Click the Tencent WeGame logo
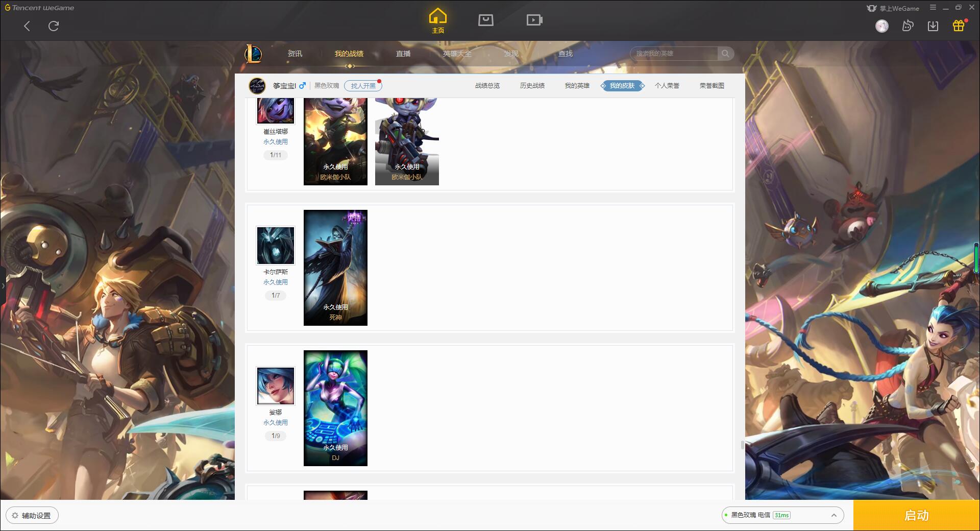The width and height of the screenshot is (980, 531). point(39,8)
